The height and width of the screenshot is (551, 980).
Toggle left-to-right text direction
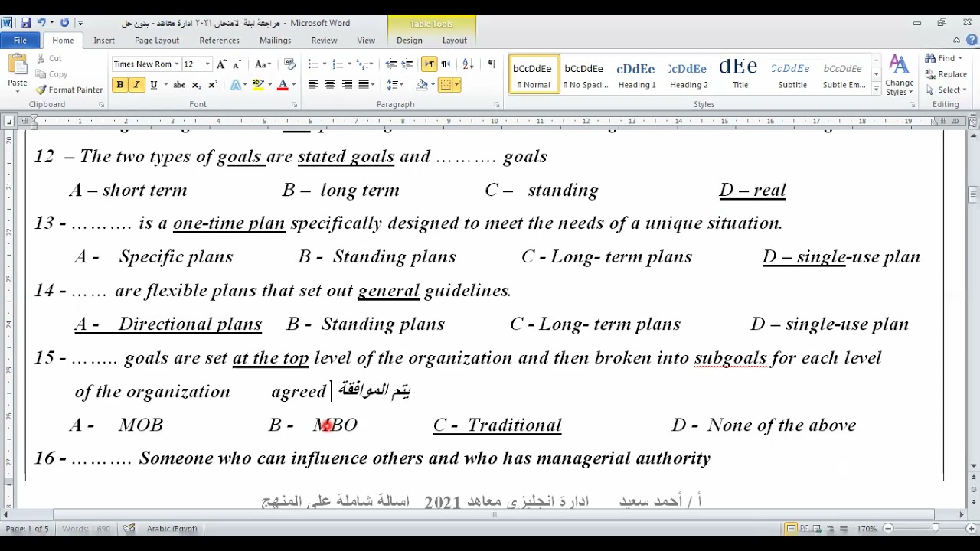[x=429, y=64]
